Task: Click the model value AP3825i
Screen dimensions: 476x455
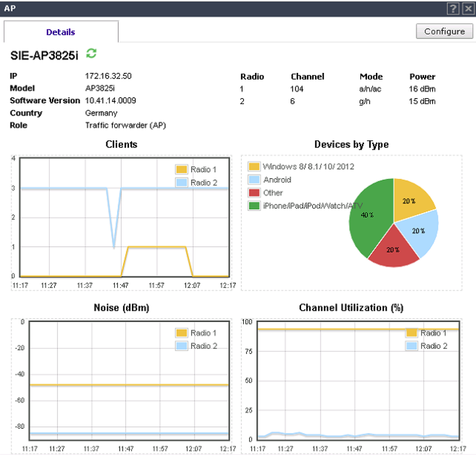Action: [x=100, y=88]
